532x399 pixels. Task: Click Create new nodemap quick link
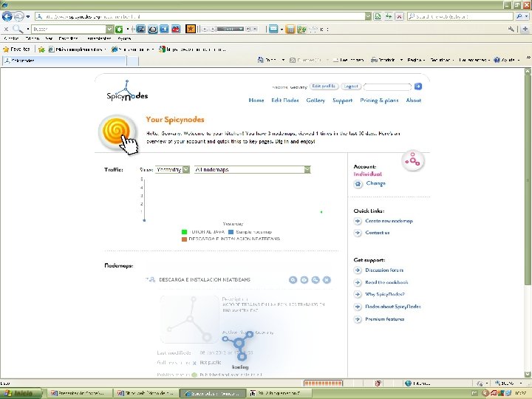coord(389,221)
